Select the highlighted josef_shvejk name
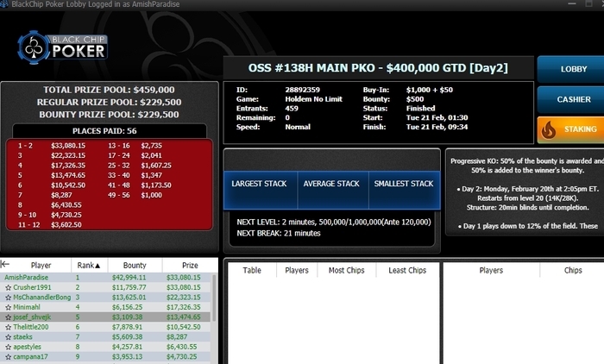This screenshot has height=364, width=604. coord(32,317)
